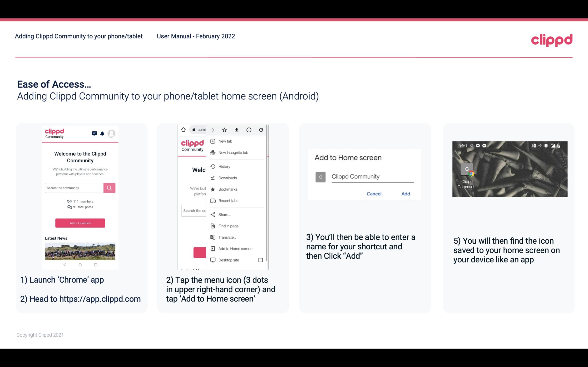Click the search icon in community search bar
This screenshot has width=588, height=367.
(x=109, y=187)
